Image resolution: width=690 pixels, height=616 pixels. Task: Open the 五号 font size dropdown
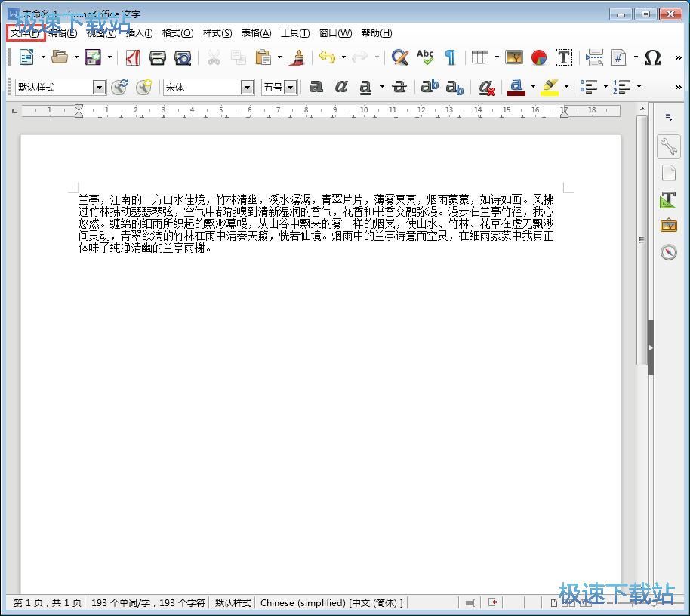coord(289,87)
